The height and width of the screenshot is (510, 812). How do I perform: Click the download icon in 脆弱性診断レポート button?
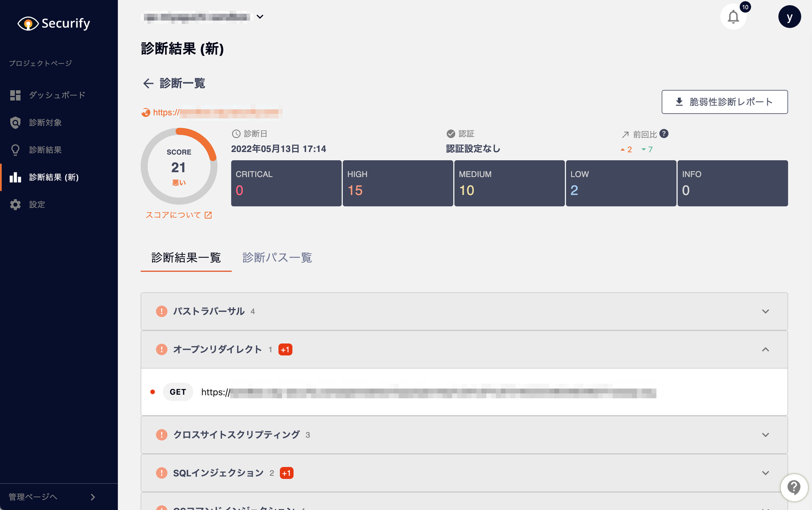click(678, 102)
